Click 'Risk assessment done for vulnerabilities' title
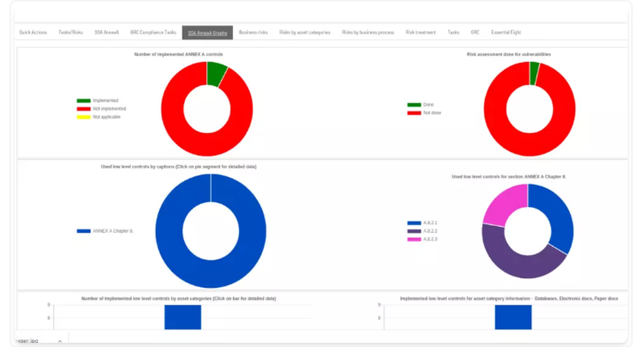Image resolution: width=644 pixels, height=347 pixels. click(x=509, y=54)
